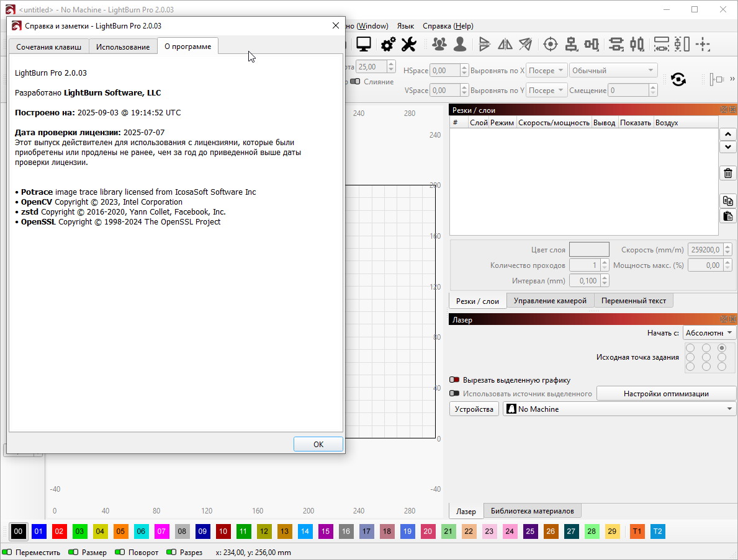Click the Align horizontal centers icon

pyautogui.click(x=592, y=44)
